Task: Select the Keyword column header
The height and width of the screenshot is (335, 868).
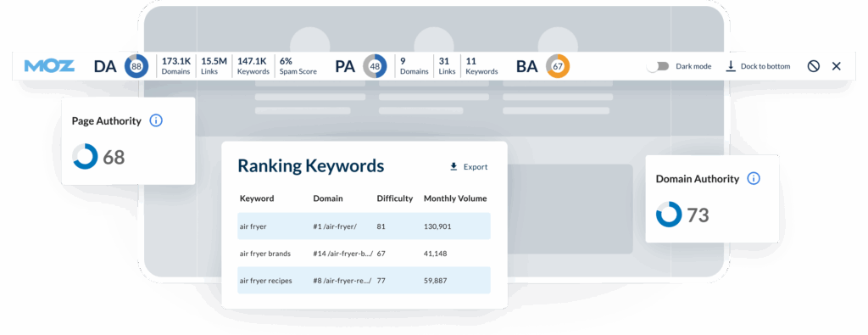Action: click(257, 198)
